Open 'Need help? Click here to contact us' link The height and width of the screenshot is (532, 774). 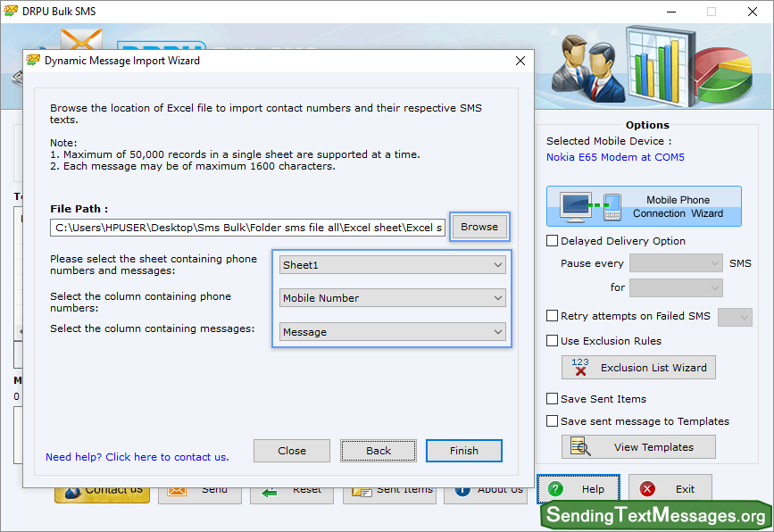click(137, 457)
